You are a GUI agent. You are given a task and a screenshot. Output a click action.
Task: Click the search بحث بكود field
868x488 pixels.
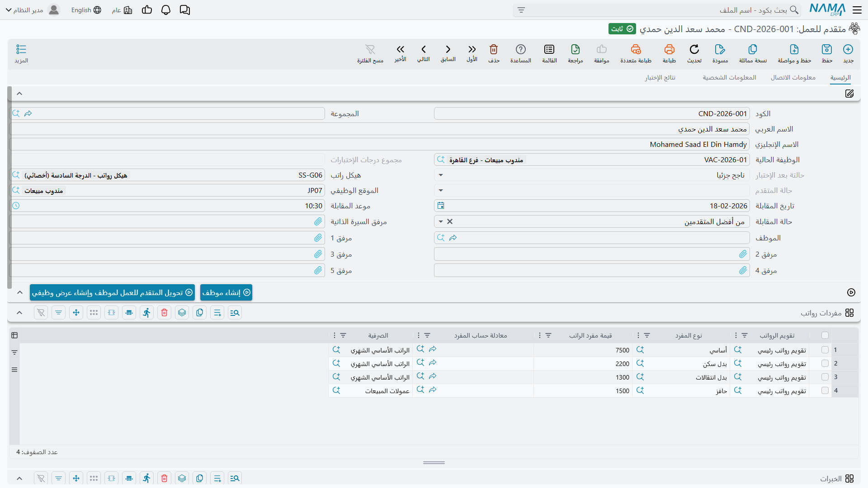(x=657, y=10)
